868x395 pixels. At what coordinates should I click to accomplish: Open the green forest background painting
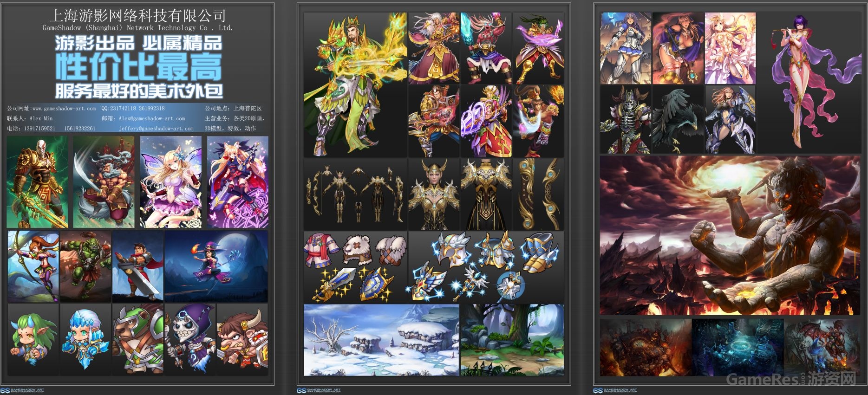coord(512,340)
